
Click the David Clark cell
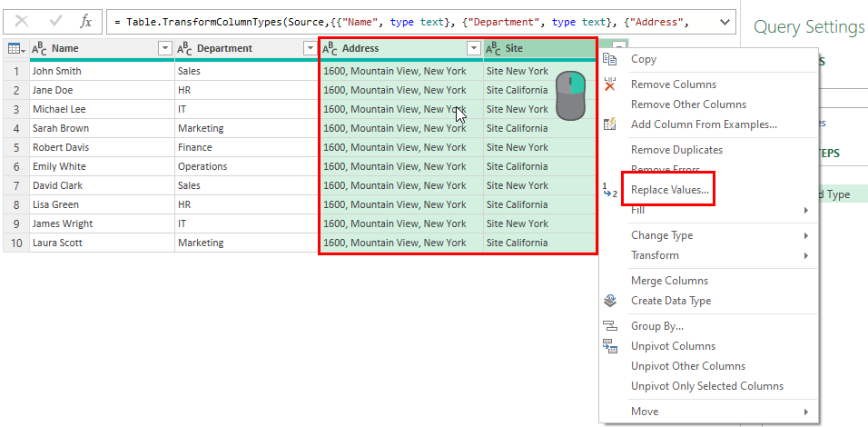[102, 185]
